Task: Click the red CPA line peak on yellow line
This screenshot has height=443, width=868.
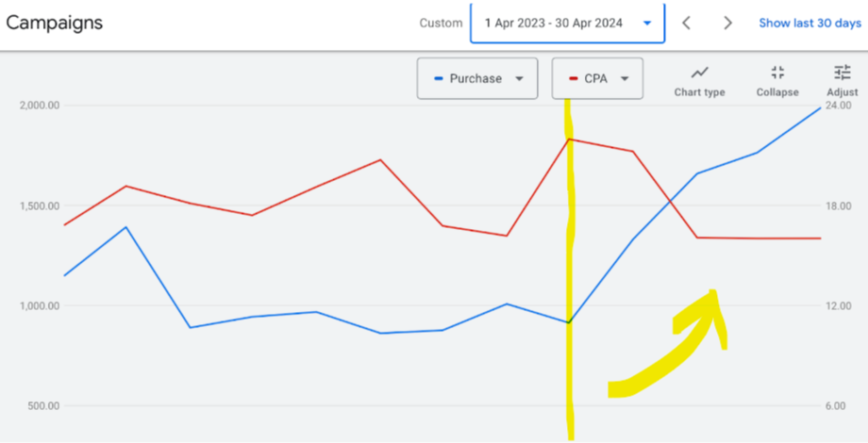Action: 570,139
